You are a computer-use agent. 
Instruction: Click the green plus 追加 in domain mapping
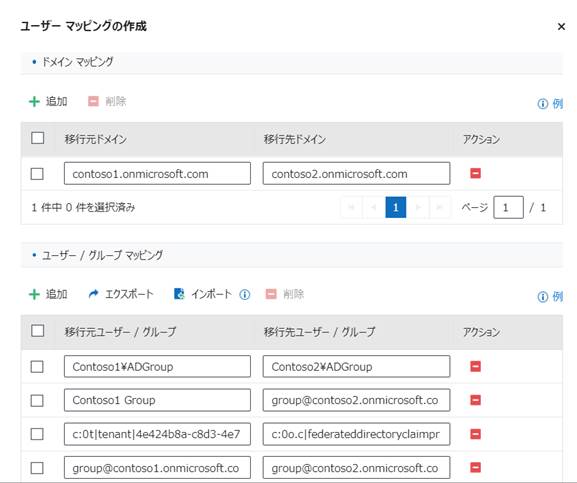point(48,101)
